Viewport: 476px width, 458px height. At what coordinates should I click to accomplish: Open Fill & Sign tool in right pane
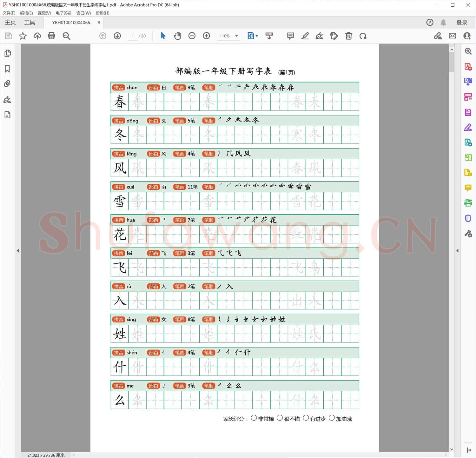[x=468, y=128]
